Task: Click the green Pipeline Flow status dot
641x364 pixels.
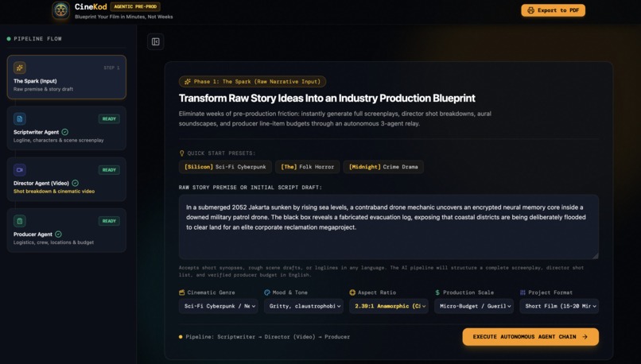Action: pyautogui.click(x=9, y=39)
